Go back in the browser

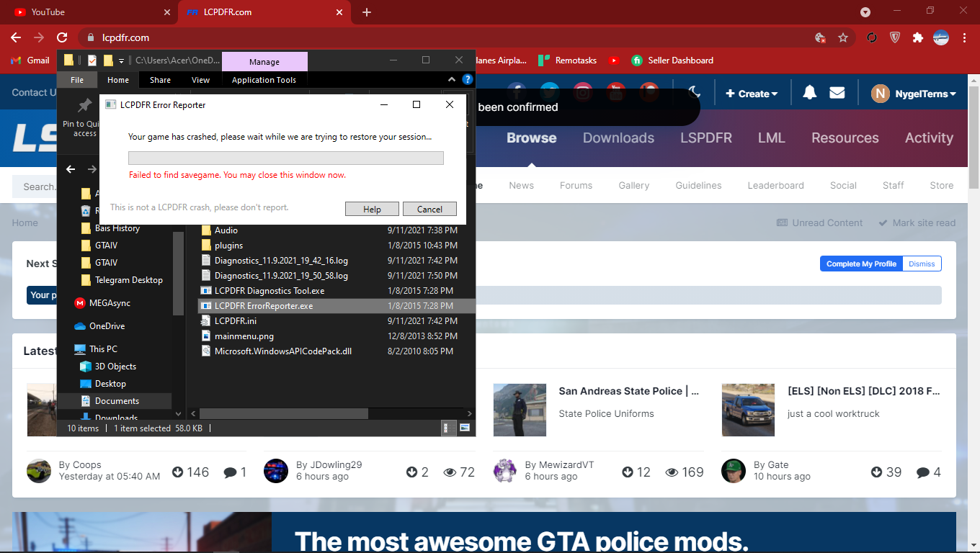[x=16, y=37]
